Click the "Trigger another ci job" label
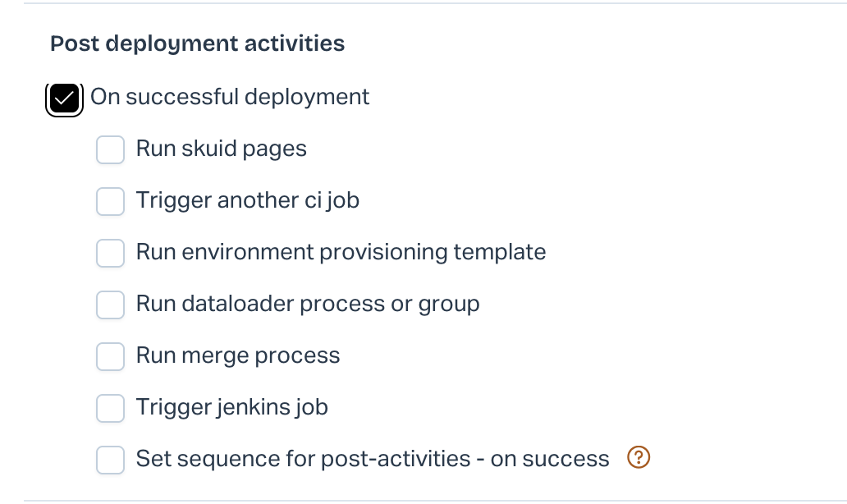Image resolution: width=847 pixels, height=504 pixels. tap(247, 200)
